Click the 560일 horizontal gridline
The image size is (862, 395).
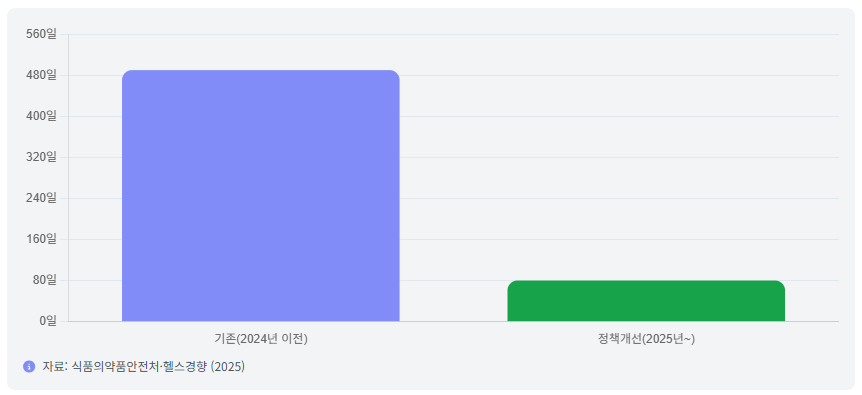(454, 35)
